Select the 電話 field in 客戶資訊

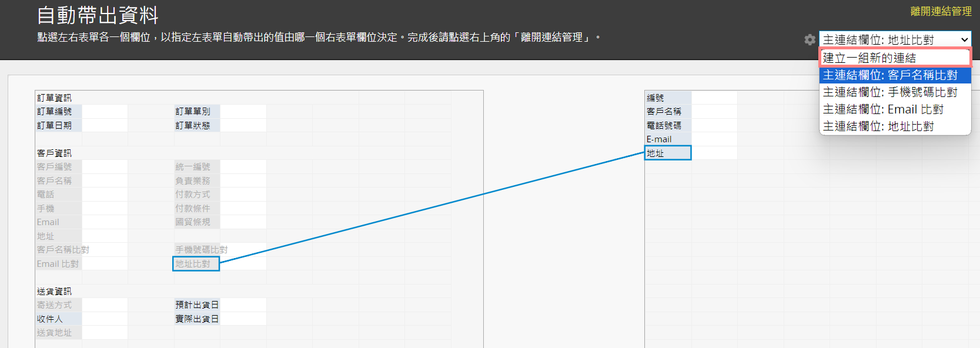click(59, 195)
